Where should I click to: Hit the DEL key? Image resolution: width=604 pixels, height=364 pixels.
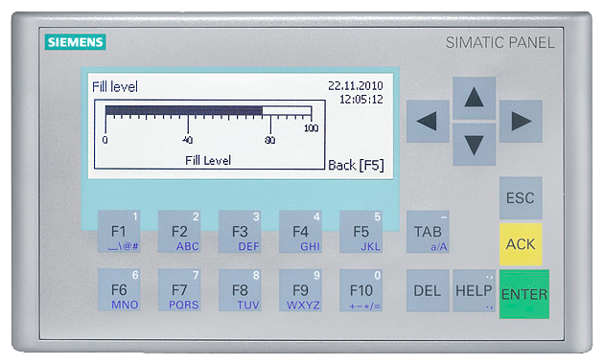click(x=428, y=290)
